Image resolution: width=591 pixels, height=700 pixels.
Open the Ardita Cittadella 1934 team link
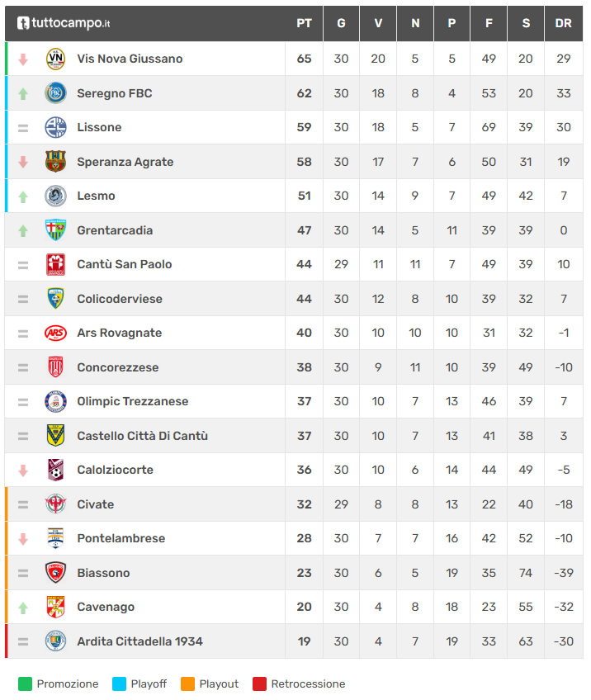click(x=139, y=641)
